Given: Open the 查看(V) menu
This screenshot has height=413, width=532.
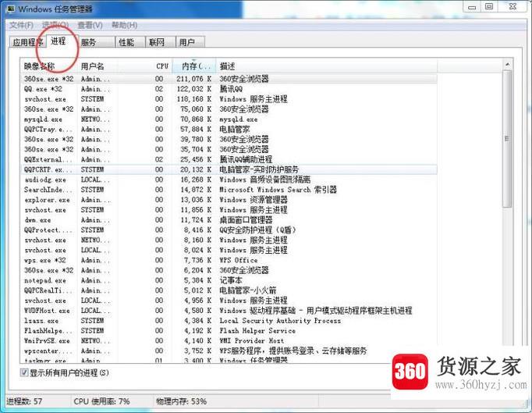Looking at the screenshot, I should (90, 25).
